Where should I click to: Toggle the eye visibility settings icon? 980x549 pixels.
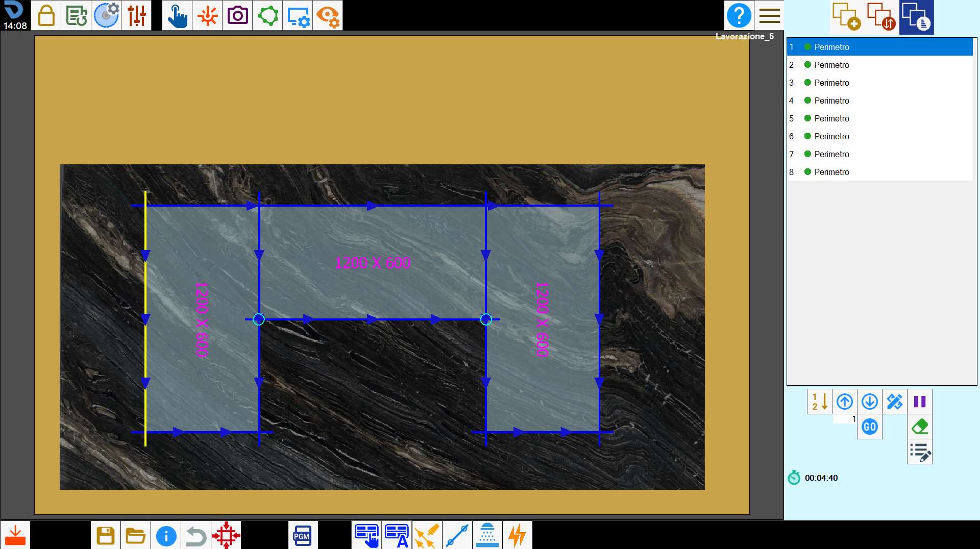coord(328,15)
